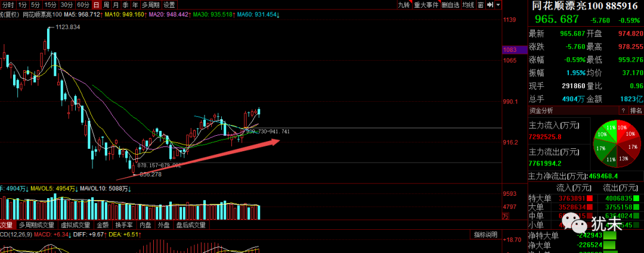This screenshot has height=253, width=644.
Task: Click the MAVOL5: 4954万 volume label
Action: click(x=54, y=189)
